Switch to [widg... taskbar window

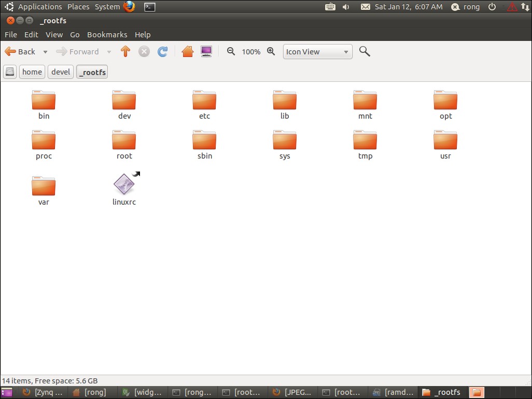[142, 393]
